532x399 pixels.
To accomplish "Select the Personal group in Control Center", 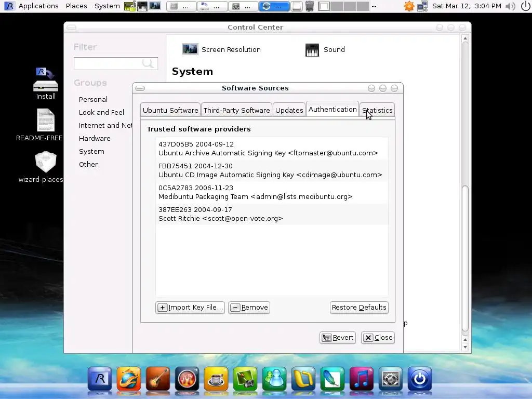I will coord(93,99).
